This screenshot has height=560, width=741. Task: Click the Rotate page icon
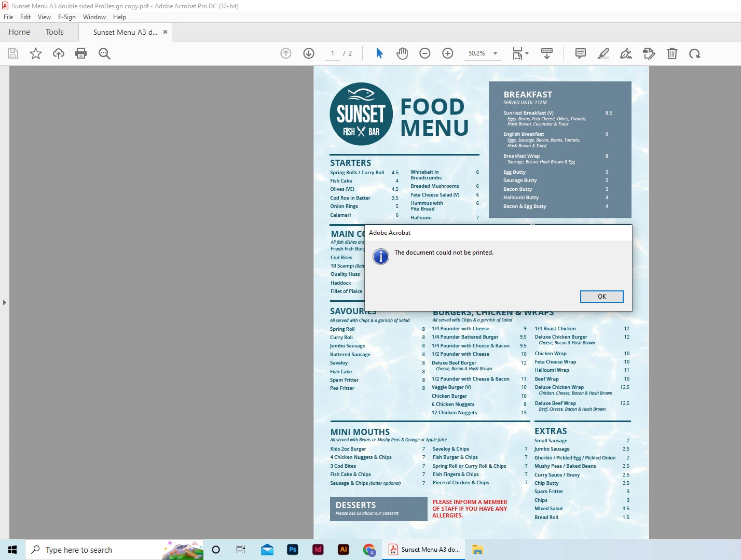[695, 53]
